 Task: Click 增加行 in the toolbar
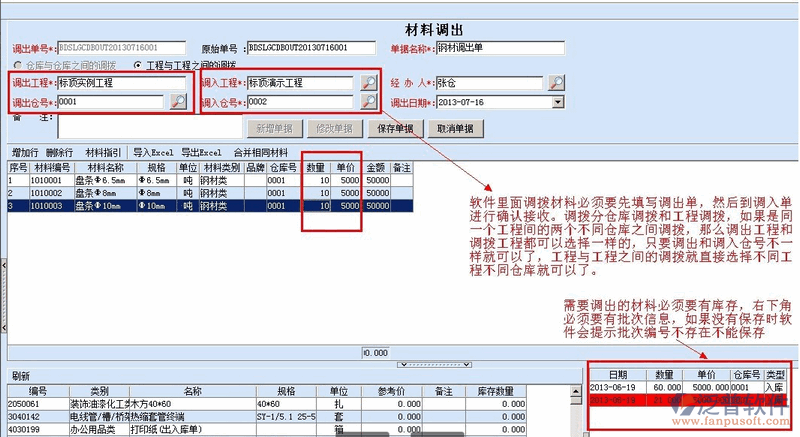coord(25,152)
